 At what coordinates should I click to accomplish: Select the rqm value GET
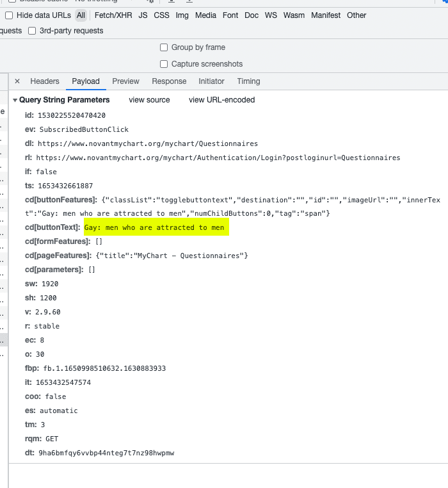point(52,439)
